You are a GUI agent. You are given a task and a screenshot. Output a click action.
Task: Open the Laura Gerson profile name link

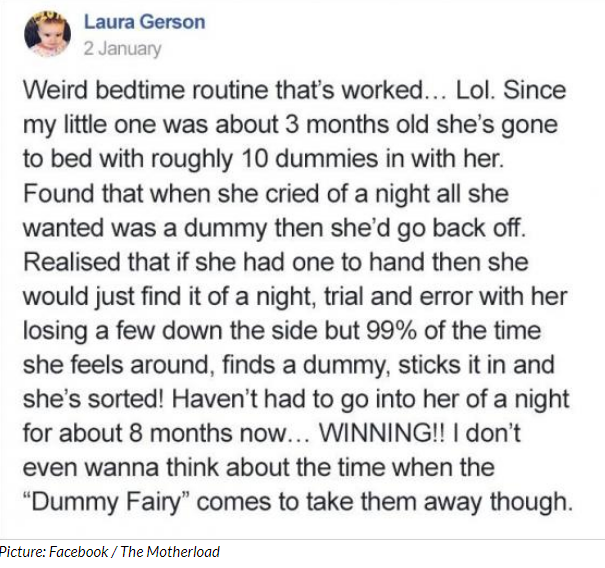[145, 22]
